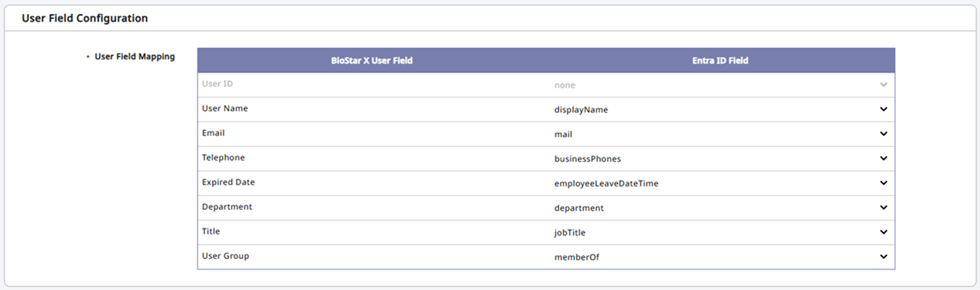This screenshot has width=980, height=290.
Task: Open User Group mapping dropdown chevron
Action: point(883,256)
